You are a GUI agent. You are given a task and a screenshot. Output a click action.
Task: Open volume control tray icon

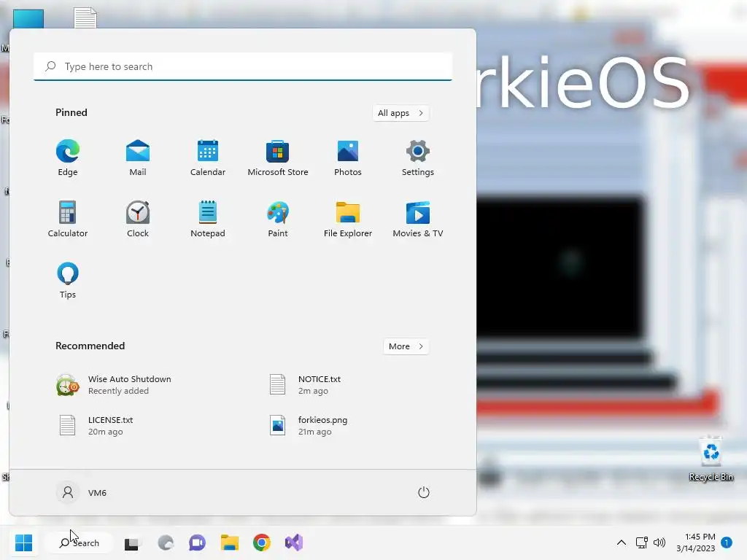[x=659, y=542]
